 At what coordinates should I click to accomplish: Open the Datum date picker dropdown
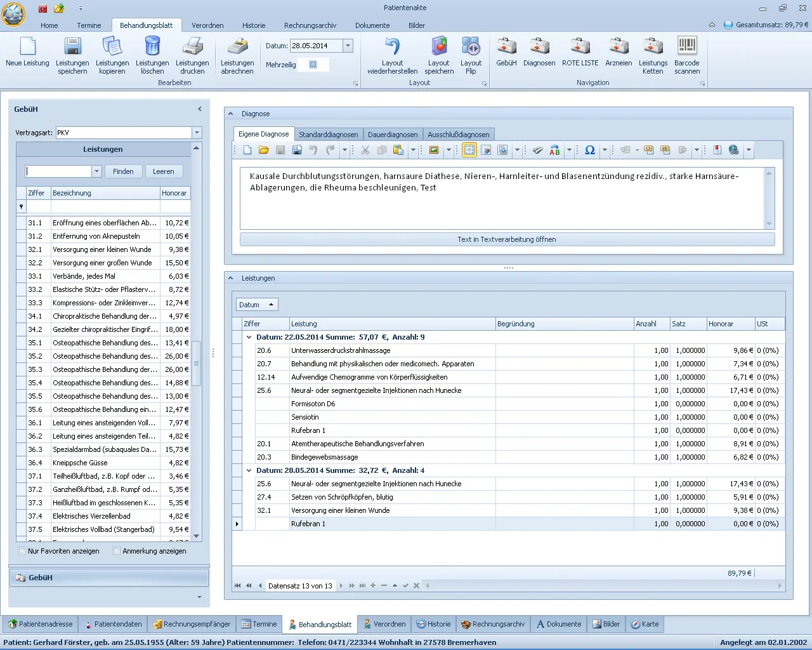(x=348, y=46)
